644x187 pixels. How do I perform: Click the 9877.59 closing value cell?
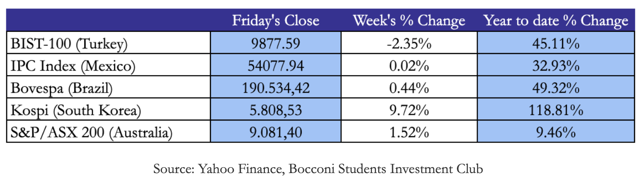[x=276, y=44]
